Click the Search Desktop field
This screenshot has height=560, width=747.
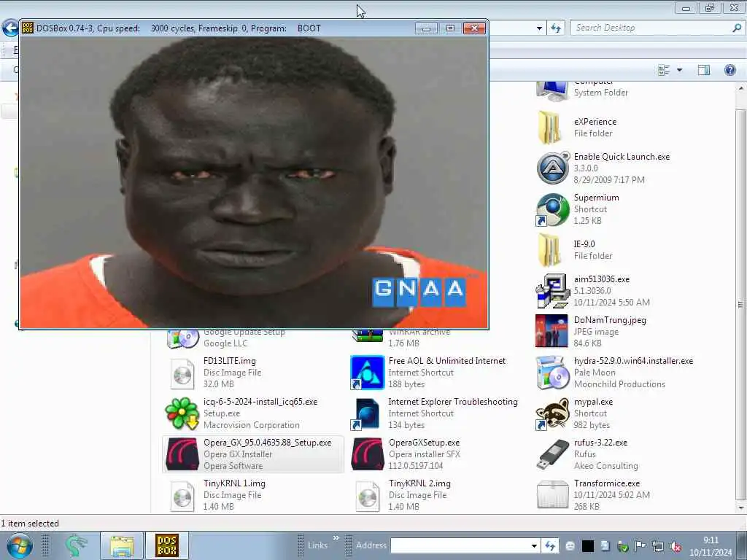[x=657, y=28]
